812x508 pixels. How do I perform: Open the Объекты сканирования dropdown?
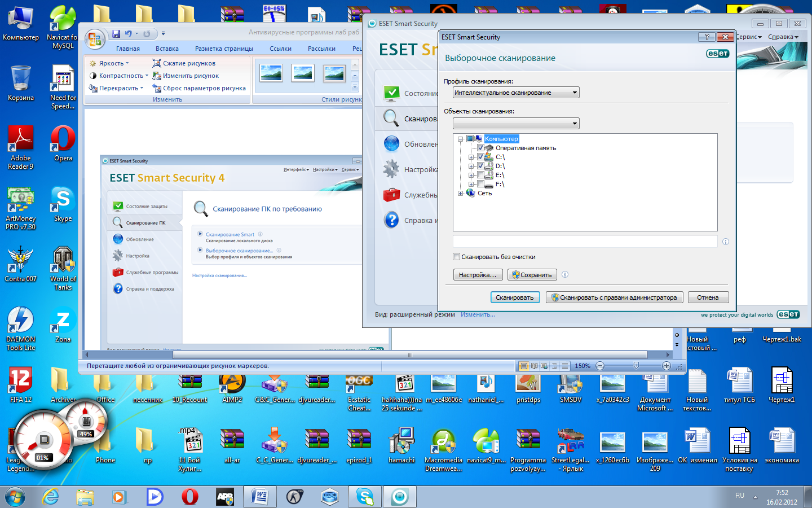[516, 123]
